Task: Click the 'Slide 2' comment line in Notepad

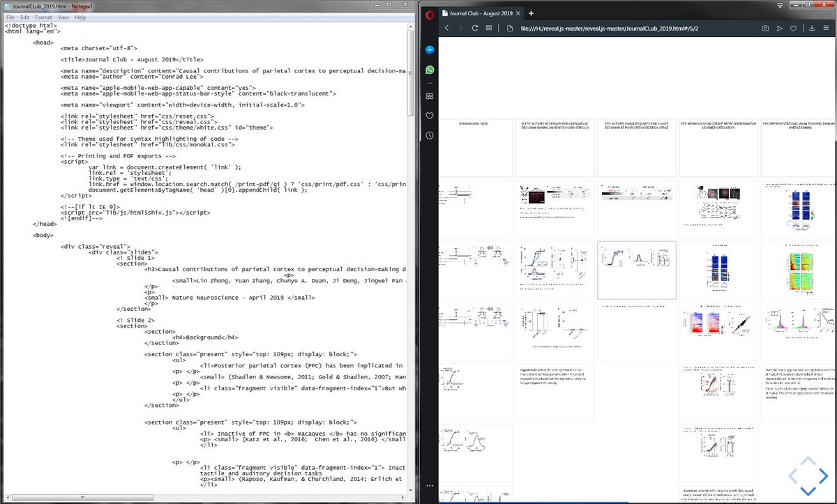Action: point(135,320)
